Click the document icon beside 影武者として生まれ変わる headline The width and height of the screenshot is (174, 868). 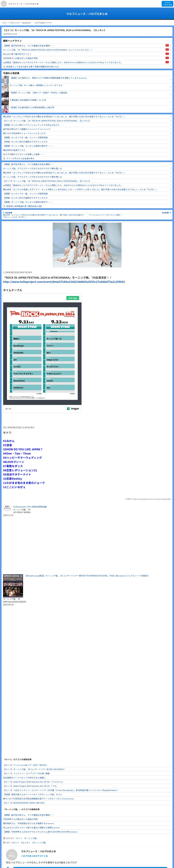tap(4, 67)
